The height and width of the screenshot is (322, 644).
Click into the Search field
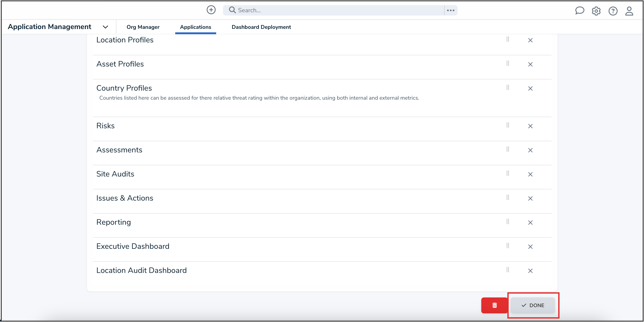[335, 10]
